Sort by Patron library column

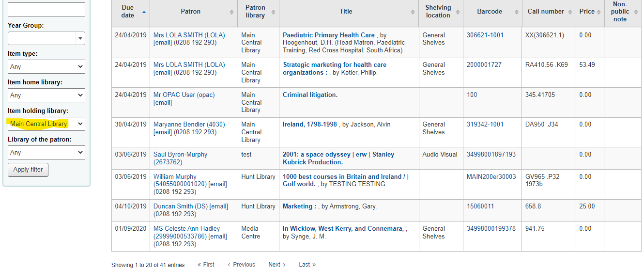point(259,12)
